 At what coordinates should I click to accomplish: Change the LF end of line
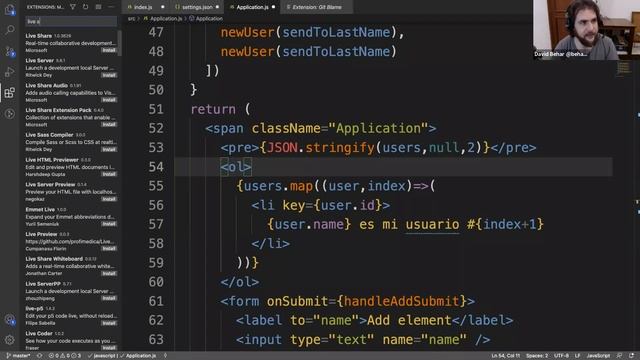(x=578, y=356)
